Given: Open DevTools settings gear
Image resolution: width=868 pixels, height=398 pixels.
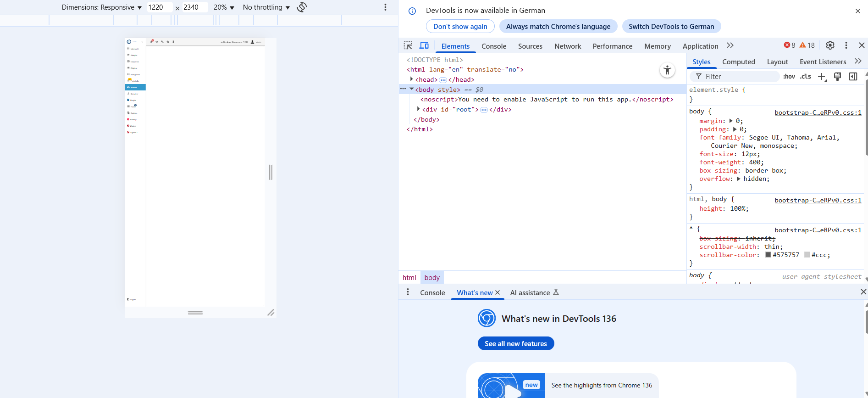Looking at the screenshot, I should pyautogui.click(x=830, y=45).
